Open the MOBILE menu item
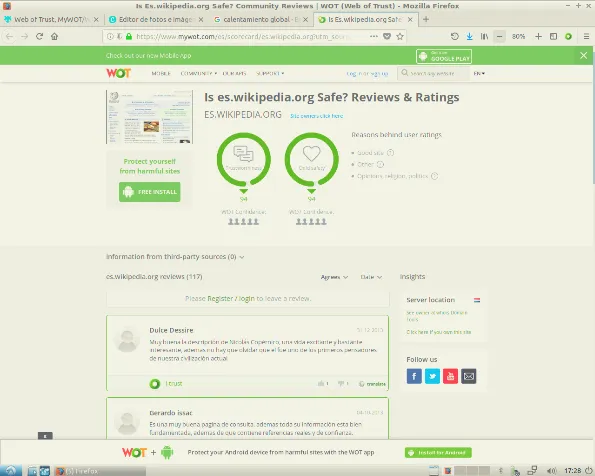 [x=161, y=73]
